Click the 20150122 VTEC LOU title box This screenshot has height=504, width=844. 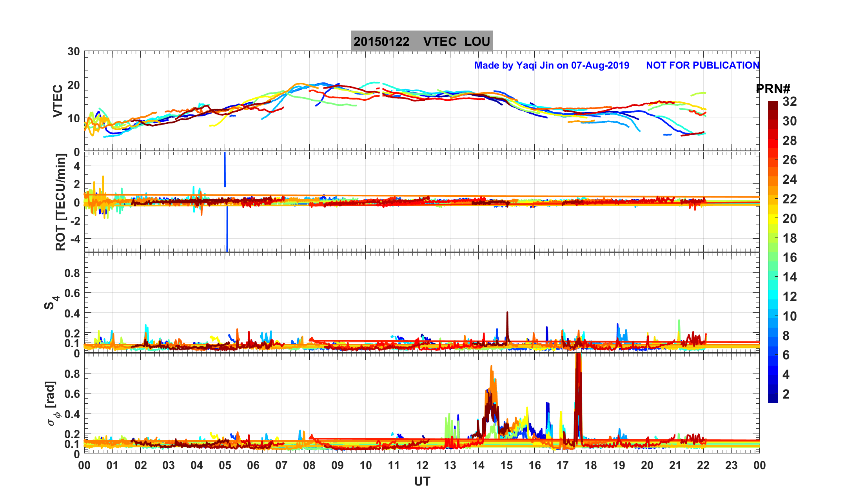(x=421, y=41)
